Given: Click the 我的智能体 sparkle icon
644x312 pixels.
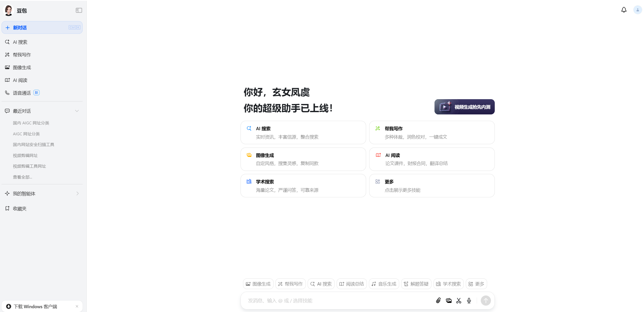Looking at the screenshot, I should (x=7, y=193).
